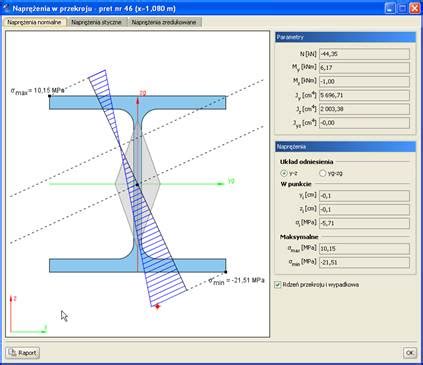Click the N [kN] field showing -44,35
The height and width of the screenshot is (365, 423).
pyautogui.click(x=364, y=54)
